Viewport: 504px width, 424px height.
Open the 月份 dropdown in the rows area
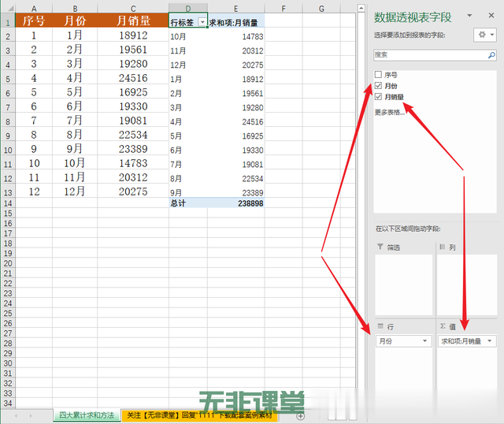click(425, 341)
